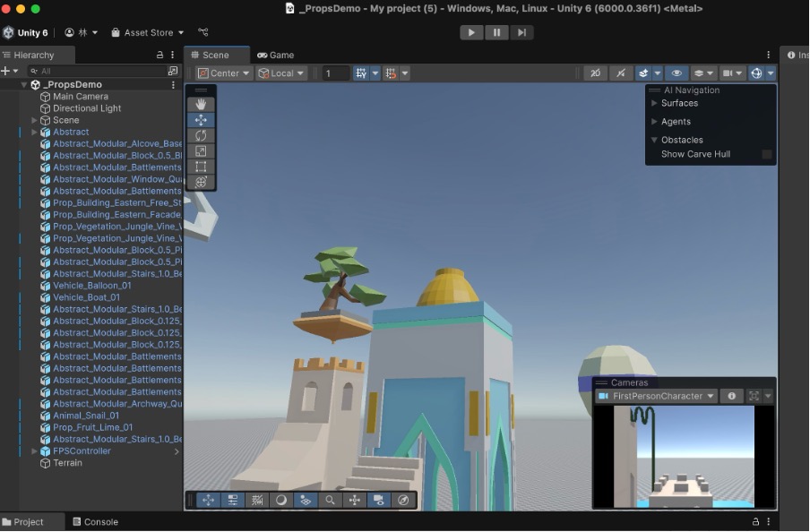Select the Transform tool in the tools overlay

pos(201,182)
